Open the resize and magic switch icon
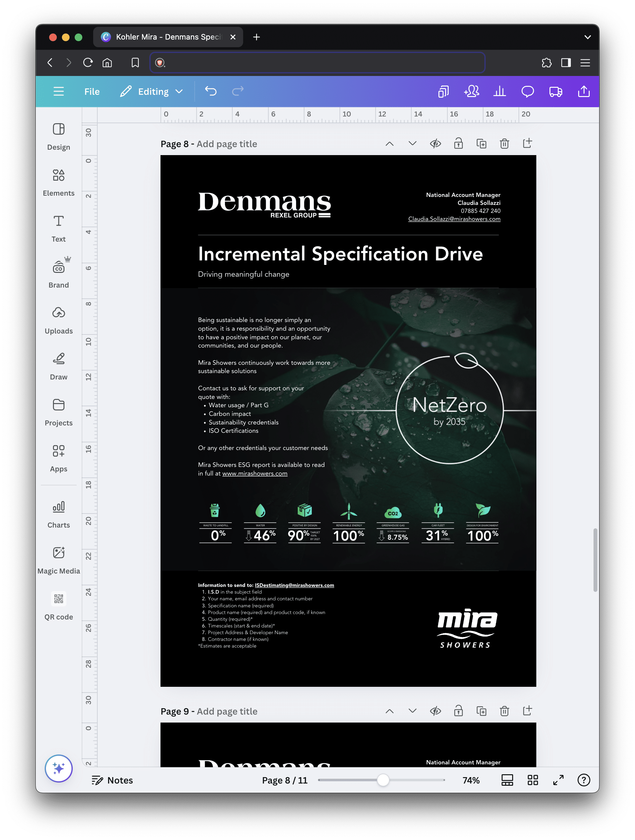 point(443,92)
